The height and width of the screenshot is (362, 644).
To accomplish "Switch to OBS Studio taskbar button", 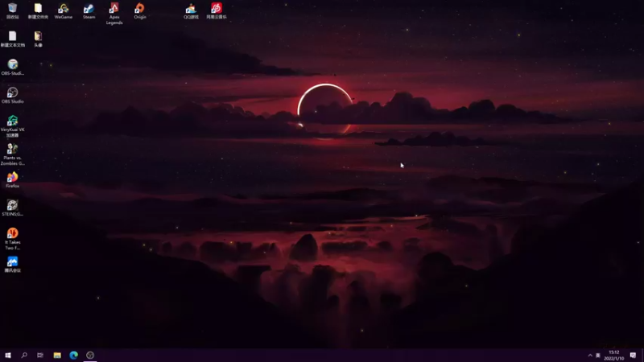I will pyautogui.click(x=90, y=355).
